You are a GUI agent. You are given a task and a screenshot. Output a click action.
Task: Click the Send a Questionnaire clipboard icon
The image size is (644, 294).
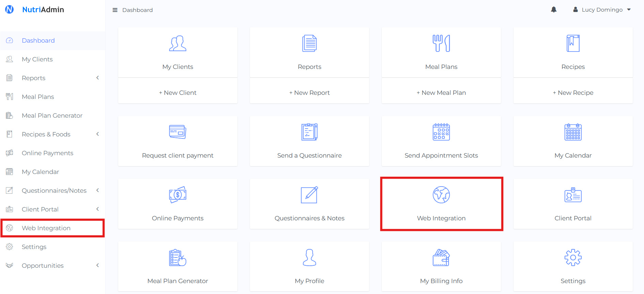pos(310,132)
